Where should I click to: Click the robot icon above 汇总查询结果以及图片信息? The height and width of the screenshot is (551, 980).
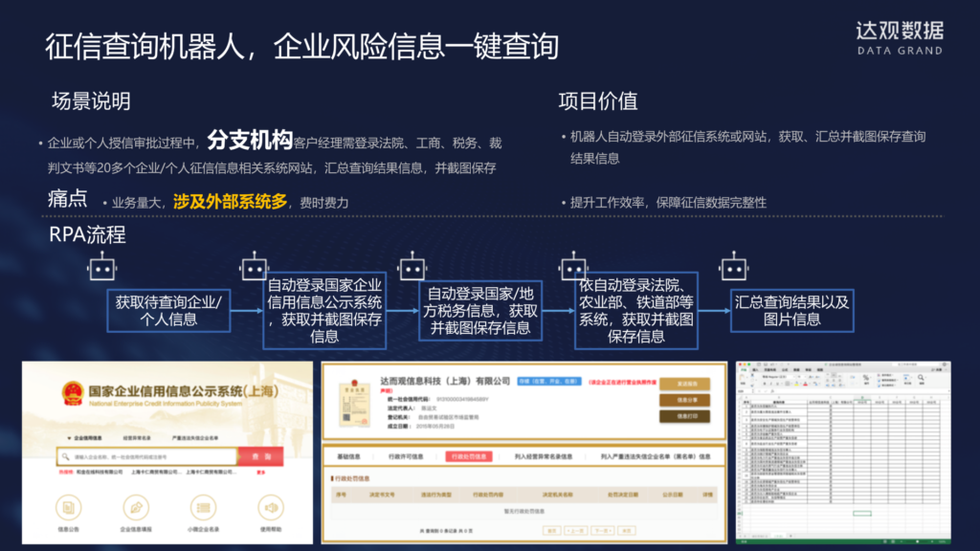click(734, 268)
